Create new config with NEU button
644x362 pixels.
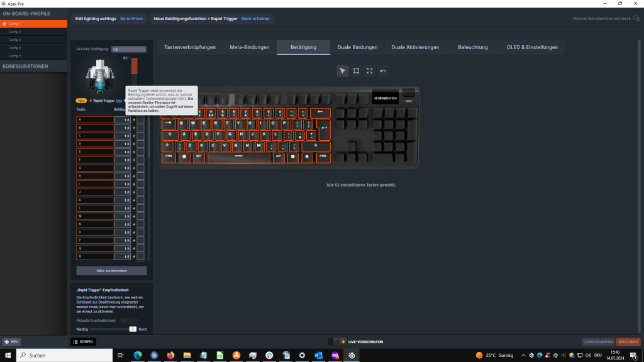(x=11, y=341)
